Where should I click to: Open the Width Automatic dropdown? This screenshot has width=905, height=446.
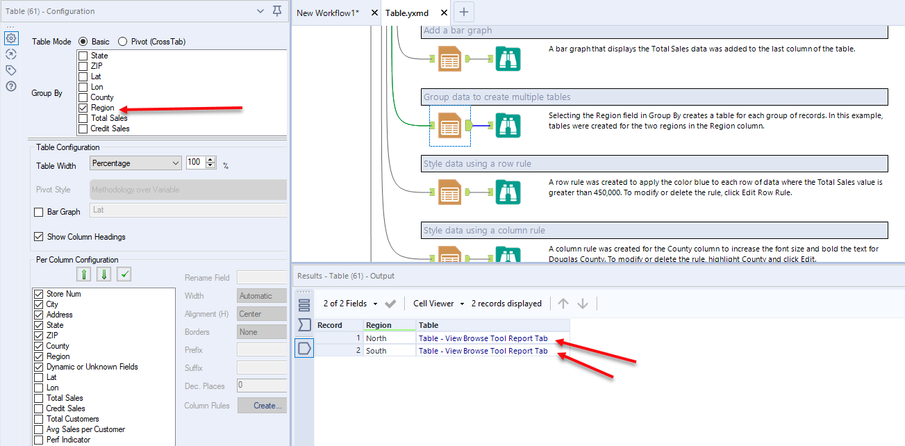tap(262, 296)
